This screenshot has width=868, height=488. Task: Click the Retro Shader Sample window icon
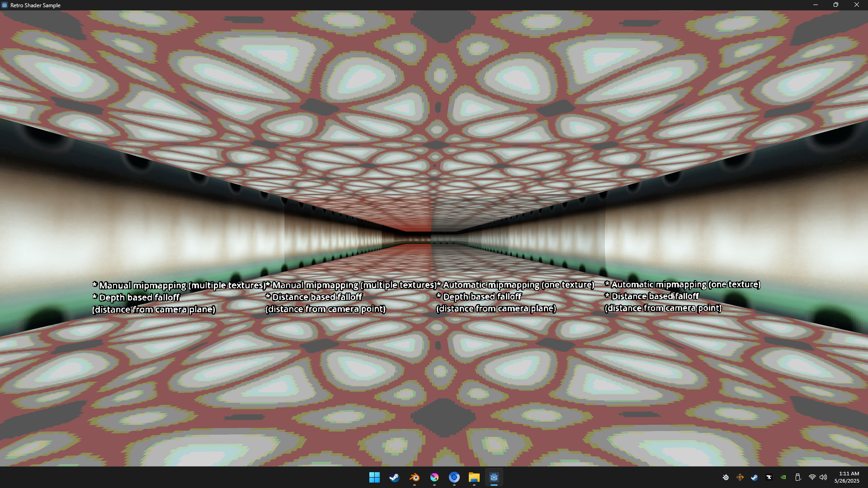click(x=5, y=5)
